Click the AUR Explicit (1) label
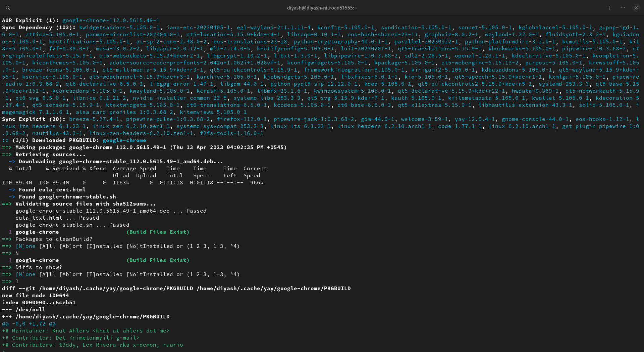 pyautogui.click(x=31, y=20)
